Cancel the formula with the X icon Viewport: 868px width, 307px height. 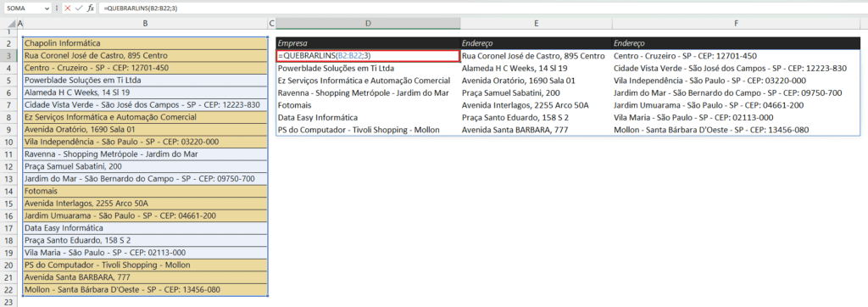tap(68, 8)
